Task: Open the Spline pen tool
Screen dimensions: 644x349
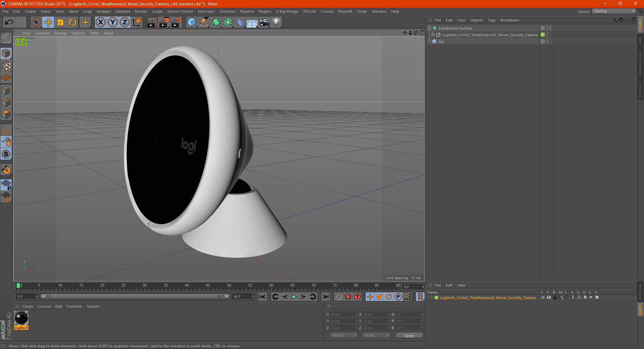Action: point(204,22)
